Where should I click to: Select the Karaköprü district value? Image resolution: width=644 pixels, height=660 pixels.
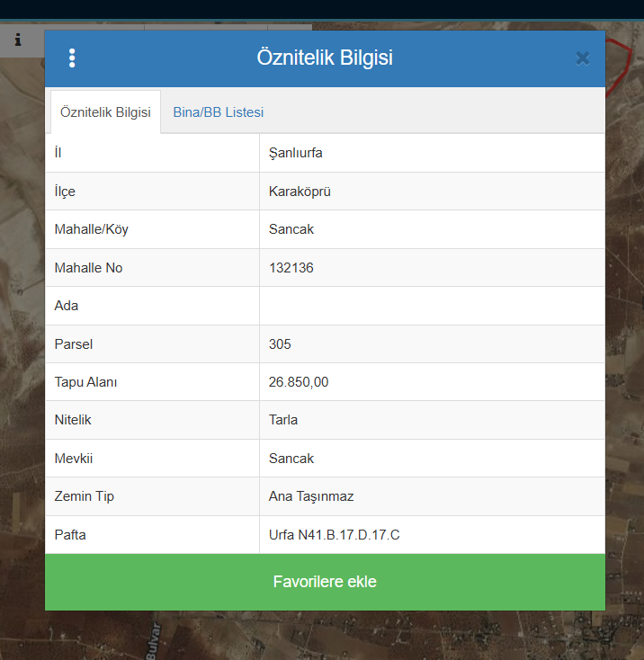click(x=300, y=192)
